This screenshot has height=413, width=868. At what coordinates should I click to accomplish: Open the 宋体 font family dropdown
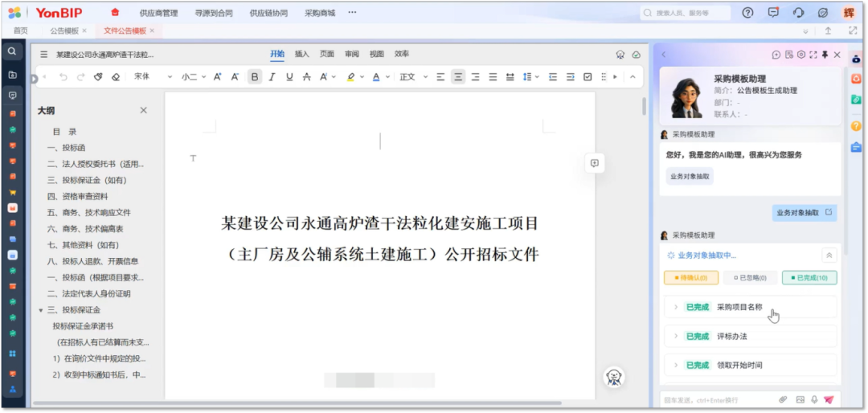[x=154, y=77]
